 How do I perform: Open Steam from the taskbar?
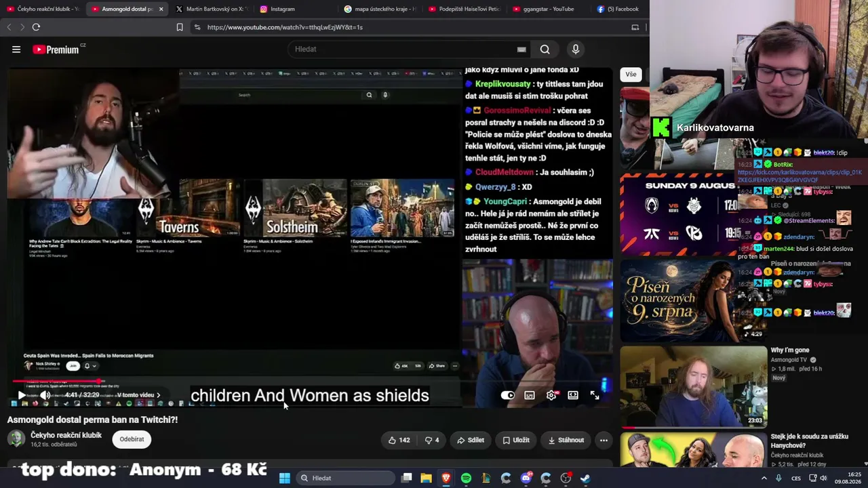click(585, 478)
